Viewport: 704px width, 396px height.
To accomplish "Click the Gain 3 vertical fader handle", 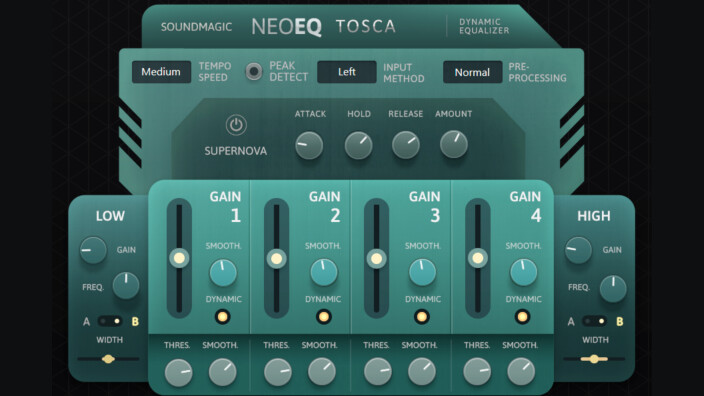I will coord(376,259).
